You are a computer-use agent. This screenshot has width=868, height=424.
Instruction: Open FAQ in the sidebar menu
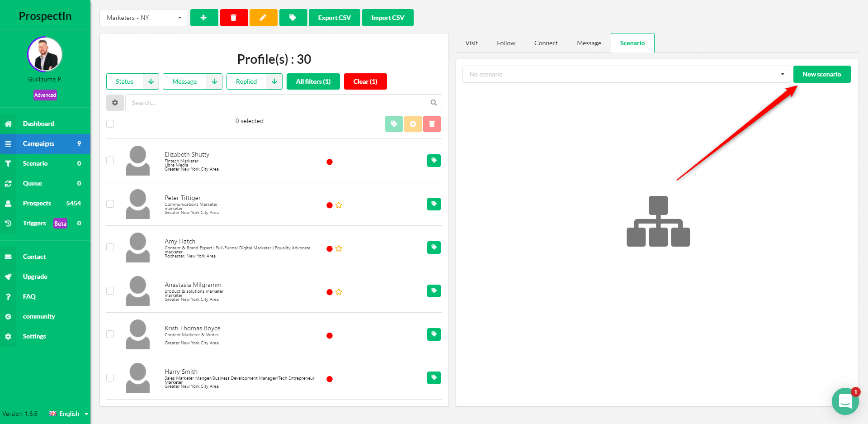pos(45,296)
